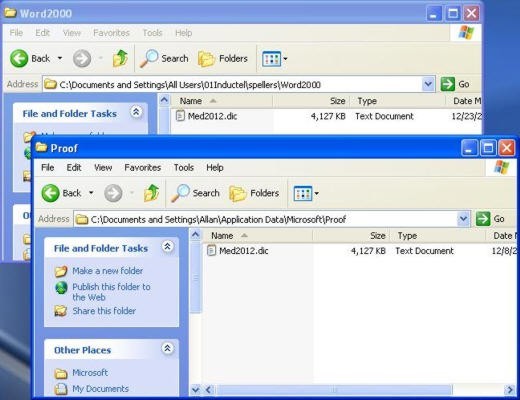Open Favorites menu in Proof window

pyautogui.click(x=143, y=167)
